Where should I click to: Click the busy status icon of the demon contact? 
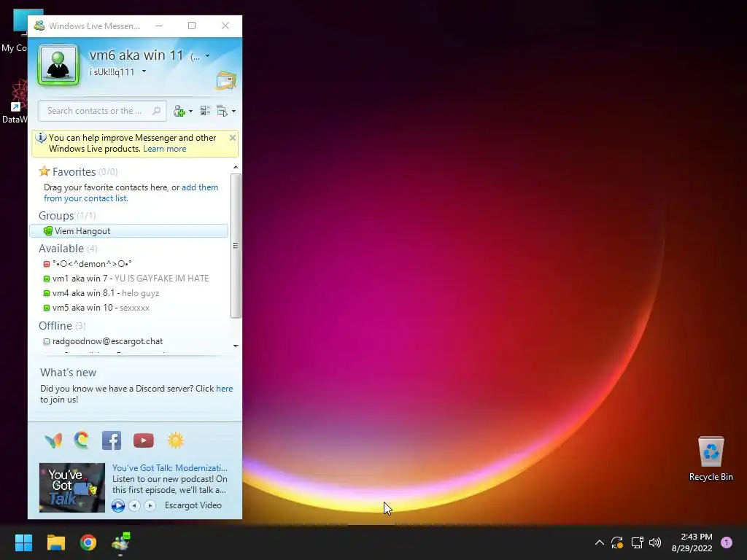[47, 264]
